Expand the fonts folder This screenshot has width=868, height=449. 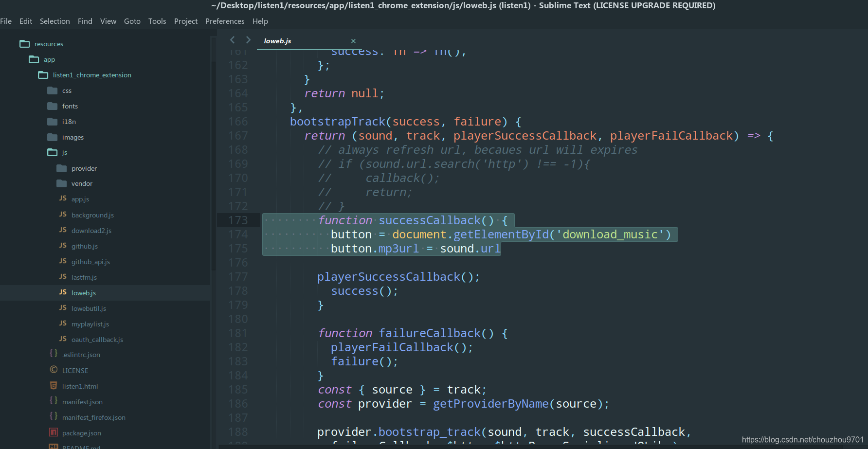point(52,106)
